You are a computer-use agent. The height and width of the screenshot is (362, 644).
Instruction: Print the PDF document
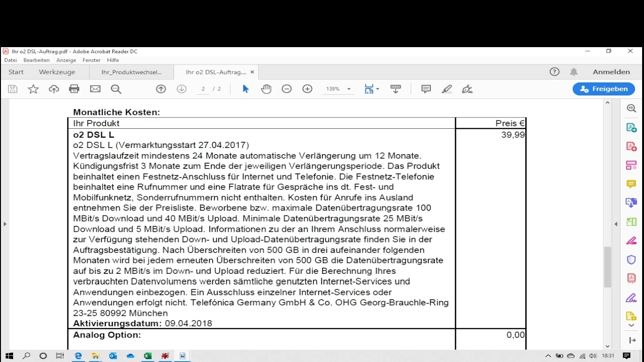pos(74,89)
